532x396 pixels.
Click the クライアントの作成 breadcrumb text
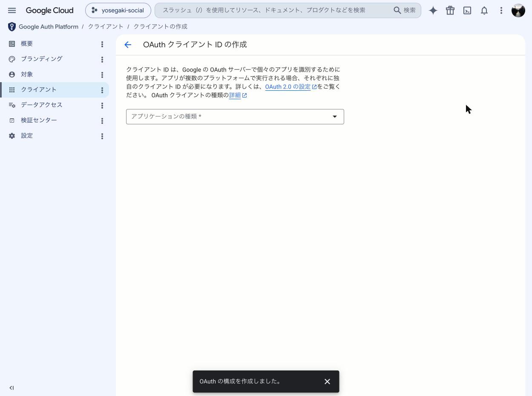tap(161, 26)
